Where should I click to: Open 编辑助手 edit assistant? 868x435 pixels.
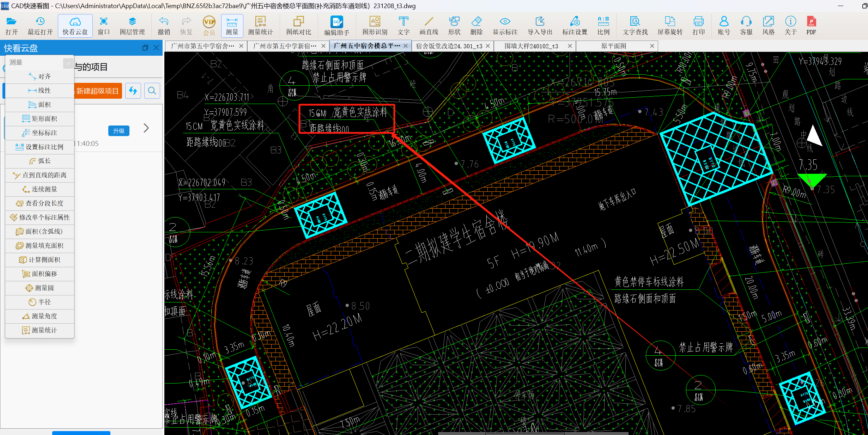[x=336, y=26]
